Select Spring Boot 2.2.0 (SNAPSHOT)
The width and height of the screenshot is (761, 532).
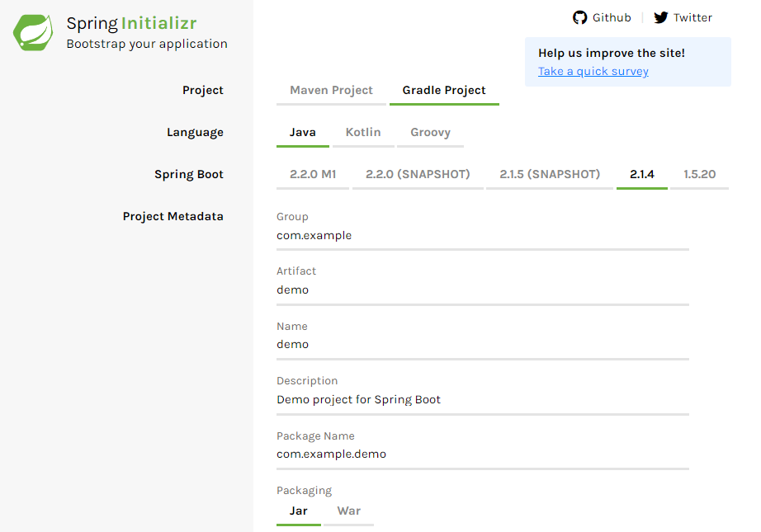(x=418, y=175)
